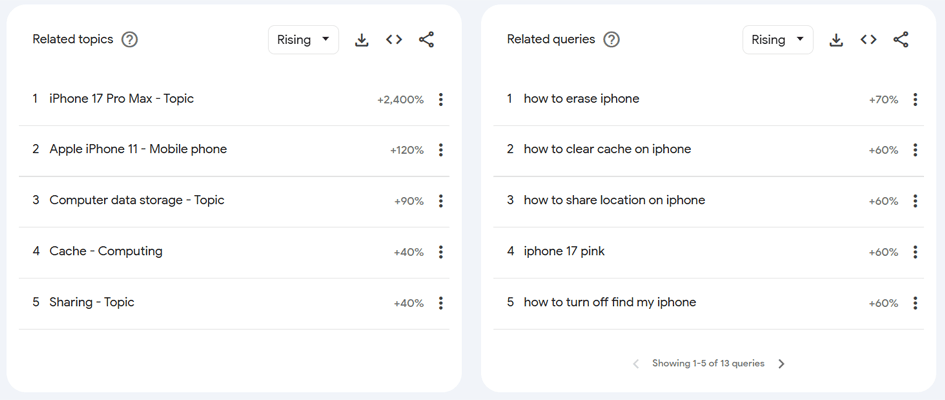Download Related topics data as CSV
Screen dimensions: 945x400
coord(362,40)
